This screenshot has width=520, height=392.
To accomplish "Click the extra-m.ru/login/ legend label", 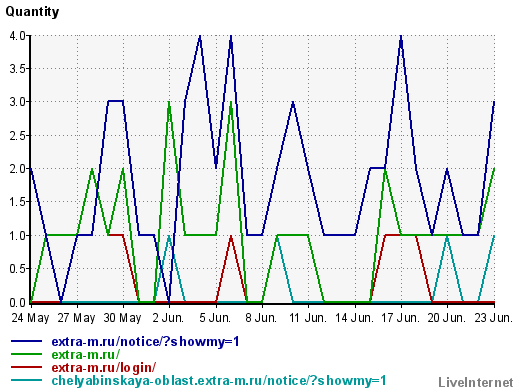I will (x=104, y=367).
